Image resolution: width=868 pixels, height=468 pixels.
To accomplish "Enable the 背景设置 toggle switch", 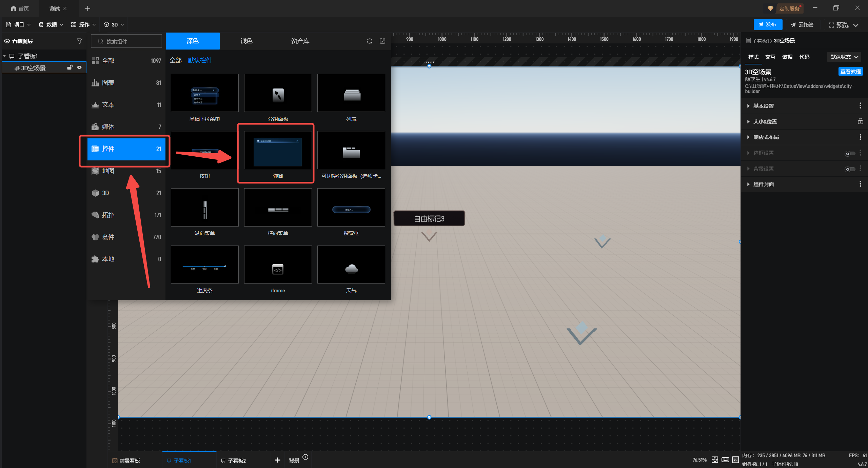I will pos(850,169).
